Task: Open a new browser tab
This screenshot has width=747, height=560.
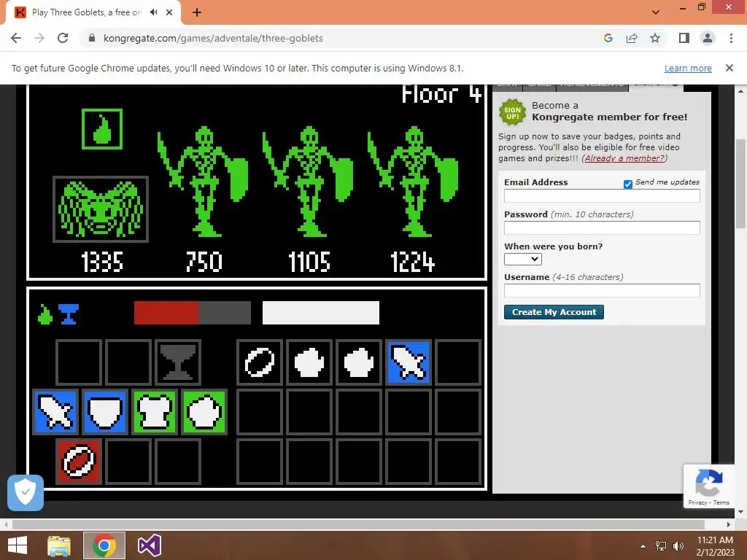Action: click(197, 12)
